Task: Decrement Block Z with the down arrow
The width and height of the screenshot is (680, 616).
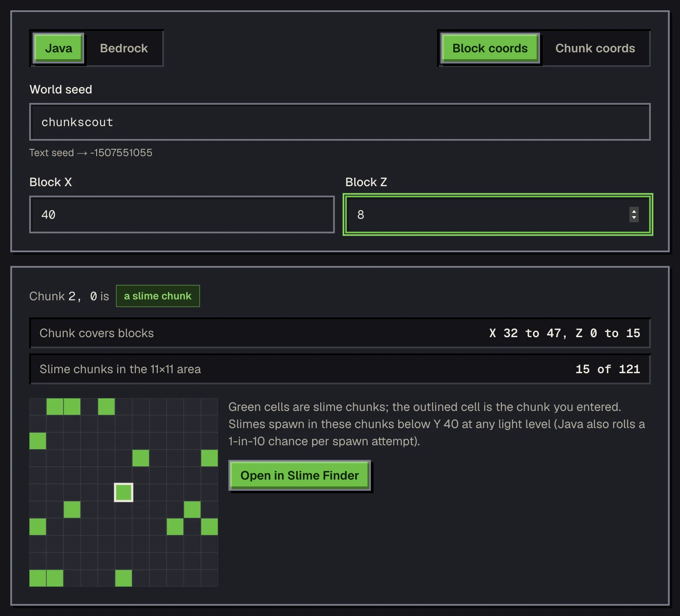Action: pos(634,218)
